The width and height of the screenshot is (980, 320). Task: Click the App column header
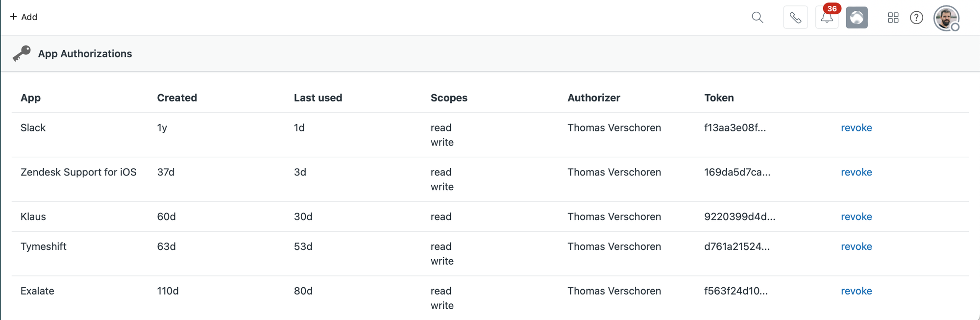click(30, 98)
